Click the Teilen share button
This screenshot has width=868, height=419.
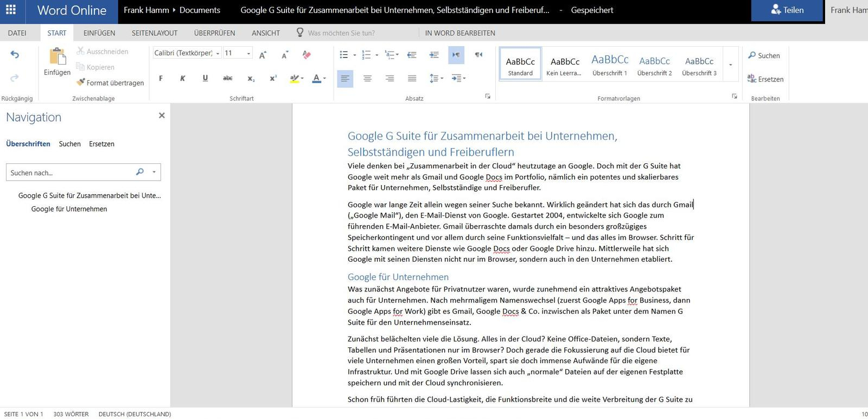tap(787, 10)
